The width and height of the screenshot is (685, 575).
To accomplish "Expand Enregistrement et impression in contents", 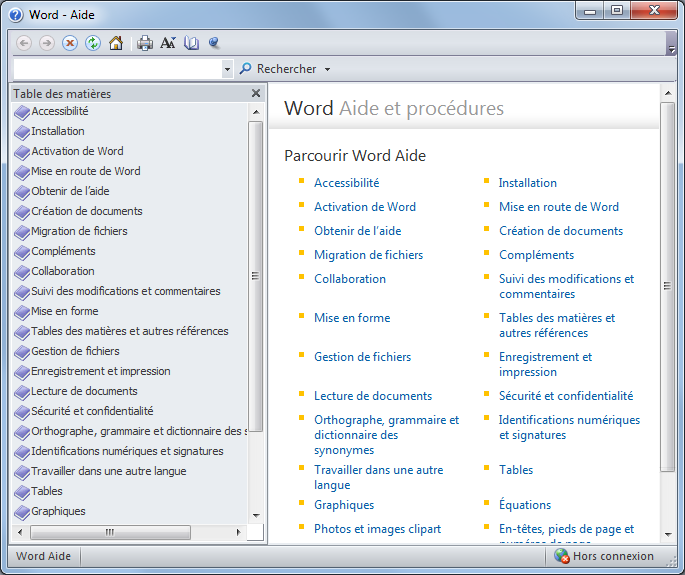I will (x=22, y=373).
